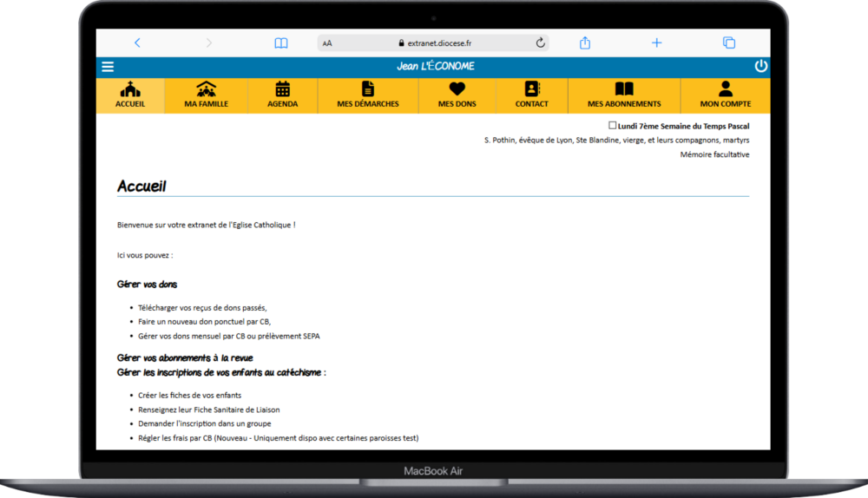Click the Mes Abonnements open book icon

tap(623, 89)
